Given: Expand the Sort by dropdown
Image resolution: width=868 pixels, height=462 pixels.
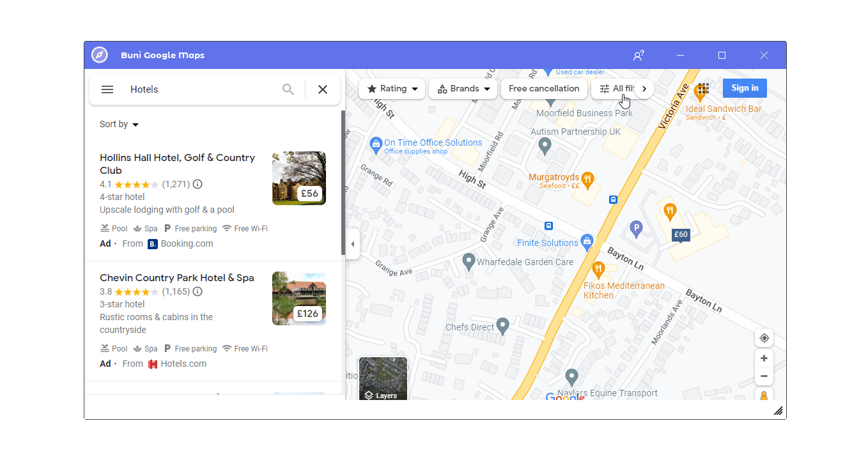Looking at the screenshot, I should coord(120,125).
